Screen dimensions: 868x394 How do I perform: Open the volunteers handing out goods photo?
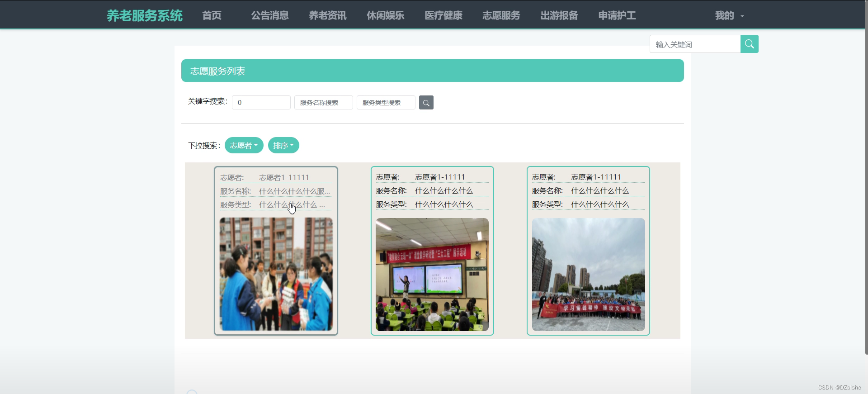pos(276,274)
